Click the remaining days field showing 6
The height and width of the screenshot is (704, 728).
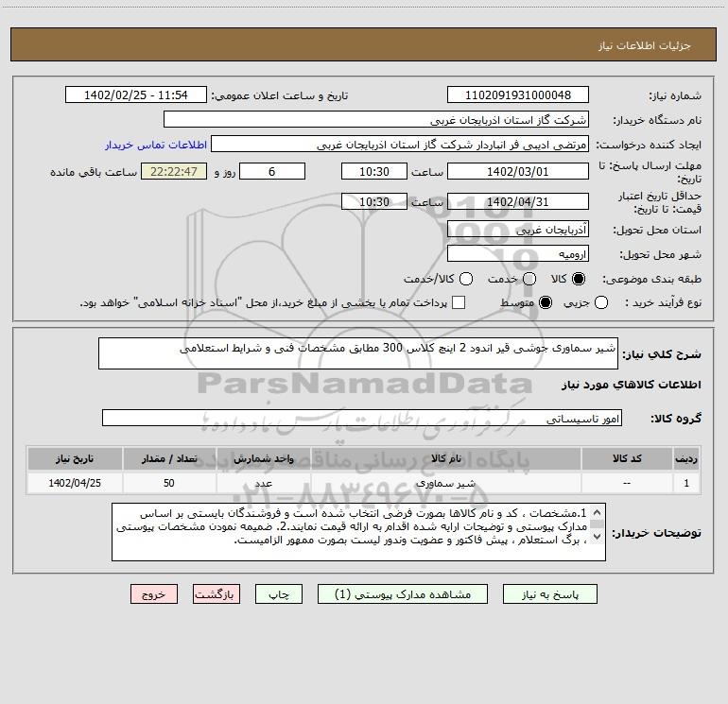(x=272, y=171)
